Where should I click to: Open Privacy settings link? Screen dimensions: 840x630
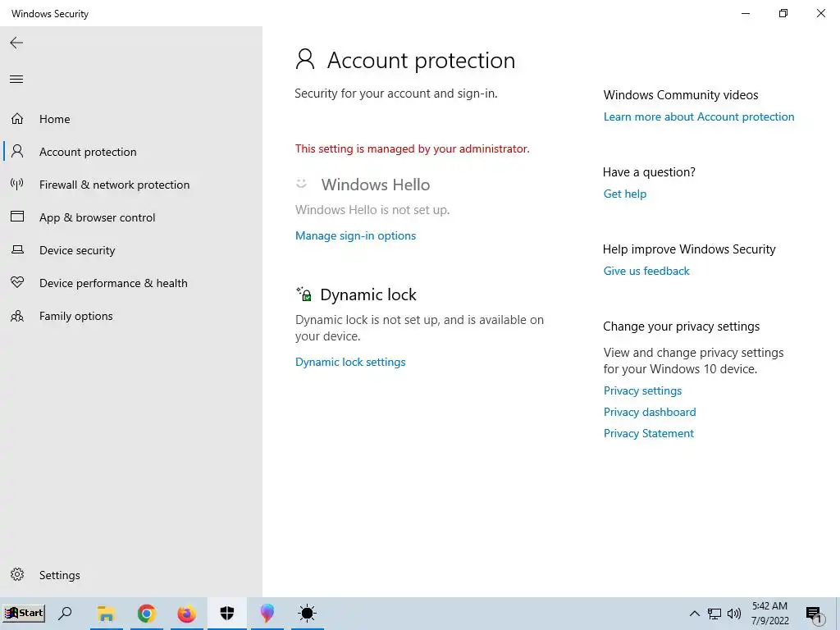[643, 391]
